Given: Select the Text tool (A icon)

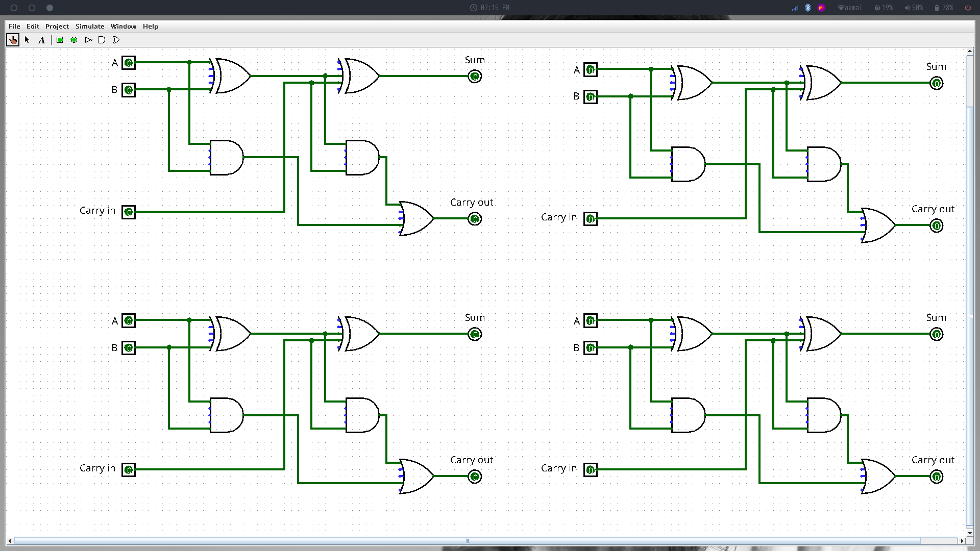Looking at the screenshot, I should click(42, 40).
